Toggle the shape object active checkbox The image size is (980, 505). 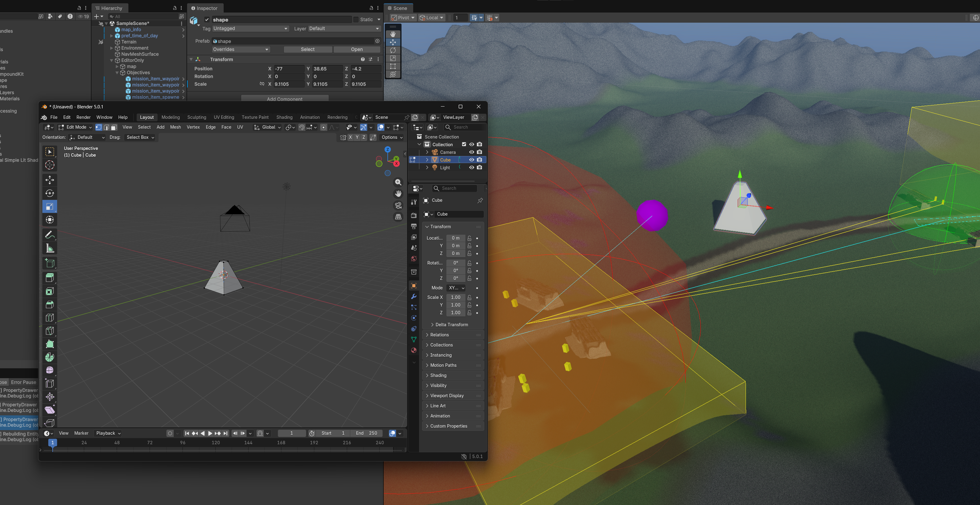pos(207,20)
